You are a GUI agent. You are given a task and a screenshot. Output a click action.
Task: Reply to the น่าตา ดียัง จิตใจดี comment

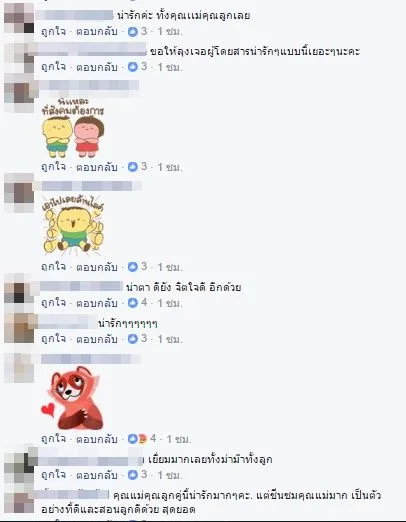point(97,303)
